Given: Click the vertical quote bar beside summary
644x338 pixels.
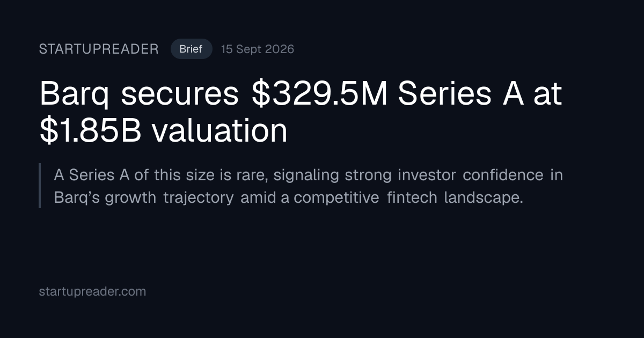Looking at the screenshot, I should 40,186.
